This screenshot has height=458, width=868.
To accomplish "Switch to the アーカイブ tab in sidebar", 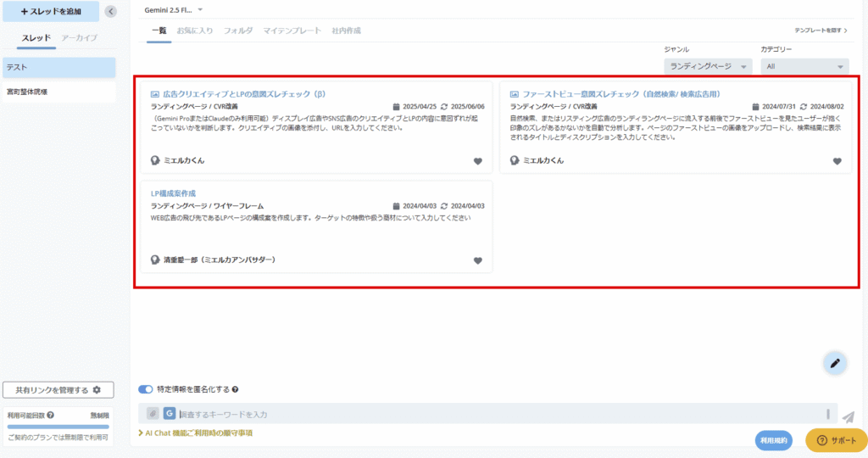I will [80, 38].
